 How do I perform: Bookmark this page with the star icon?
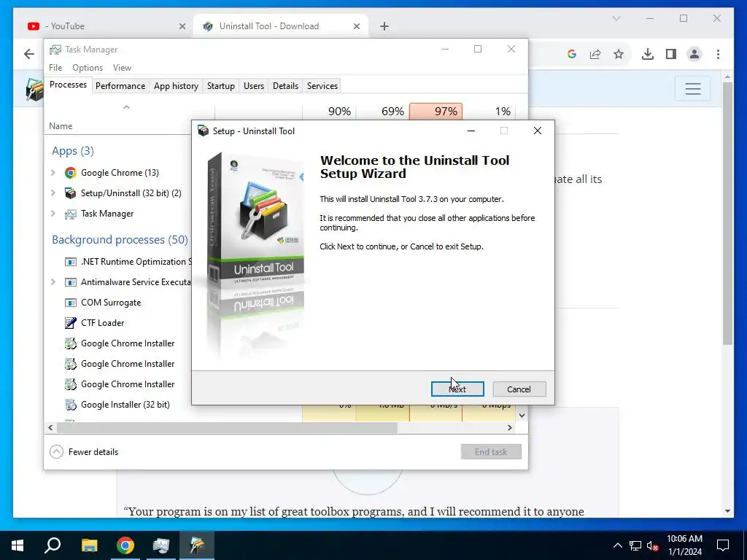619,54
